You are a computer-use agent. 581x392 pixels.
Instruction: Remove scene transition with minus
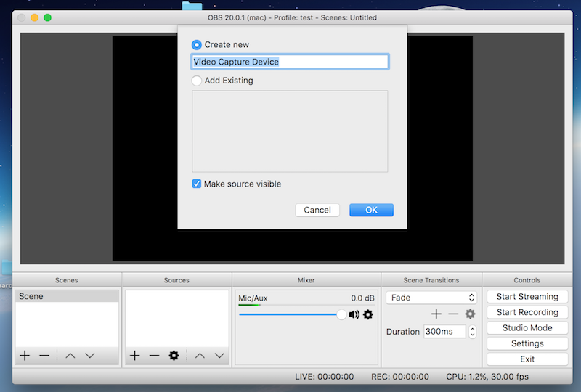453,314
